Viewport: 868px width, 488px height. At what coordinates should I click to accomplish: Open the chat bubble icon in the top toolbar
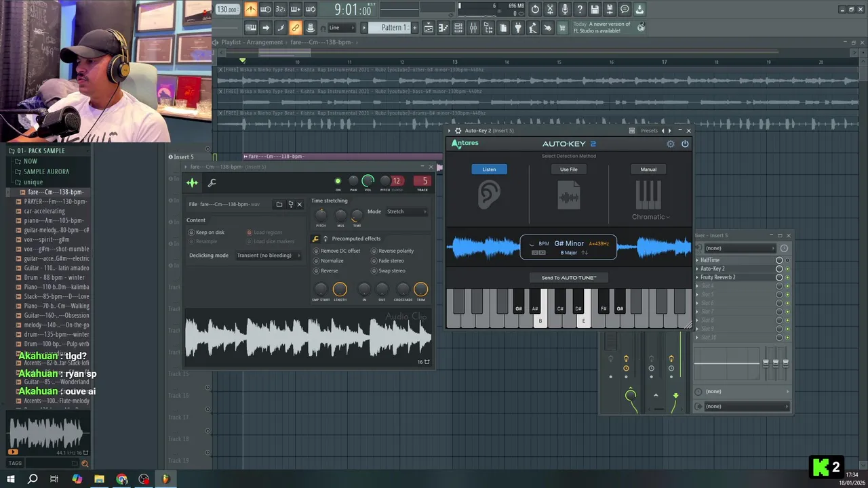point(625,9)
